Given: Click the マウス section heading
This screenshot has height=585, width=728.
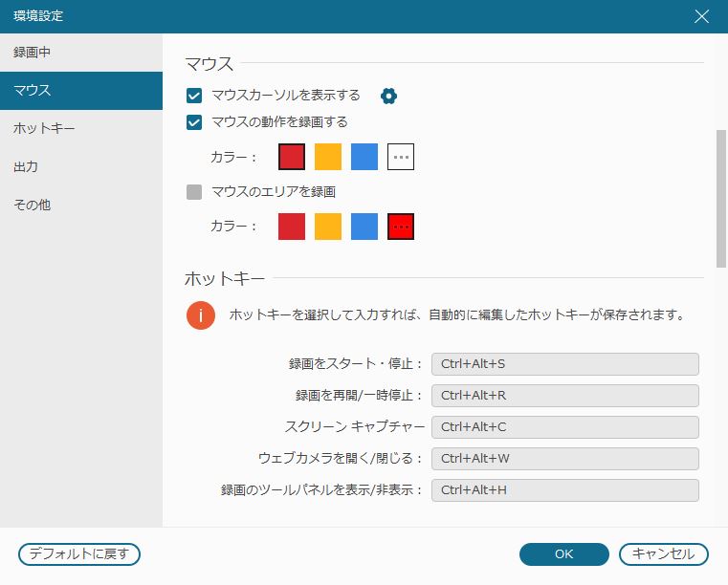Looking at the screenshot, I should pos(209,63).
